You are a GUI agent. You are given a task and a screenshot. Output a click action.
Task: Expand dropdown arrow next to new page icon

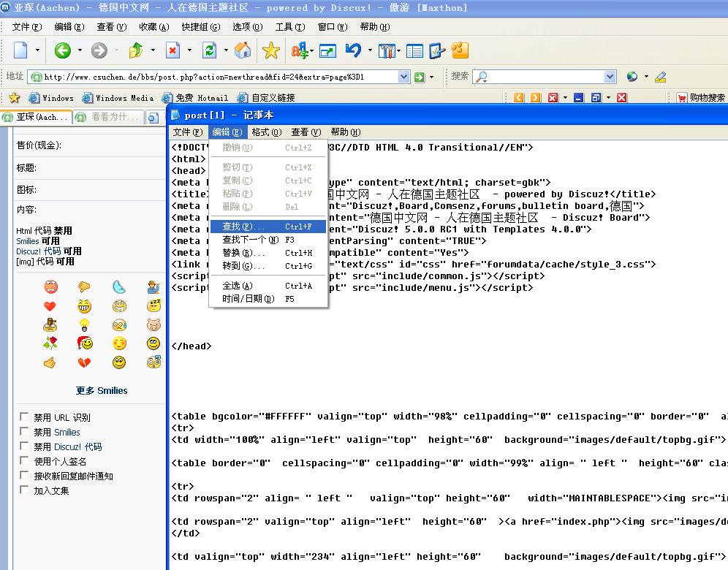pyautogui.click(x=38, y=50)
